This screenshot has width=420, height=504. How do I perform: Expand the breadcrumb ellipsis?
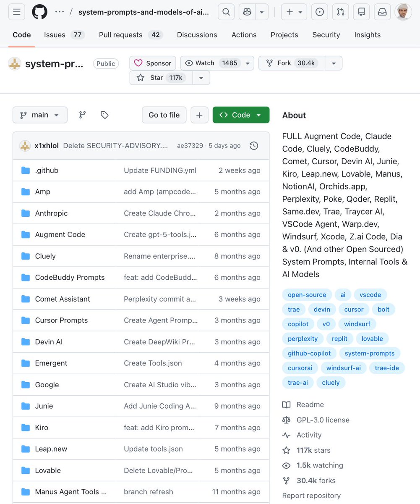(x=60, y=12)
